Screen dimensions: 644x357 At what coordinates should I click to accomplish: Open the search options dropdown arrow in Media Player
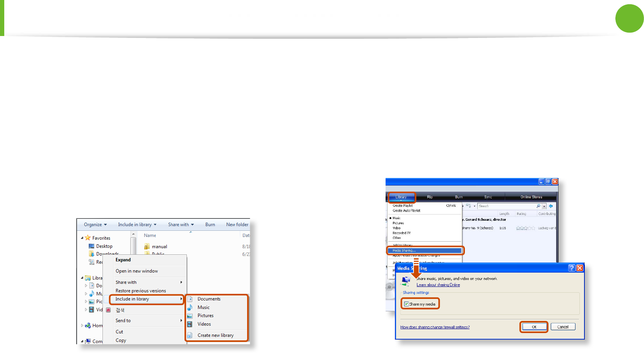coord(544,206)
